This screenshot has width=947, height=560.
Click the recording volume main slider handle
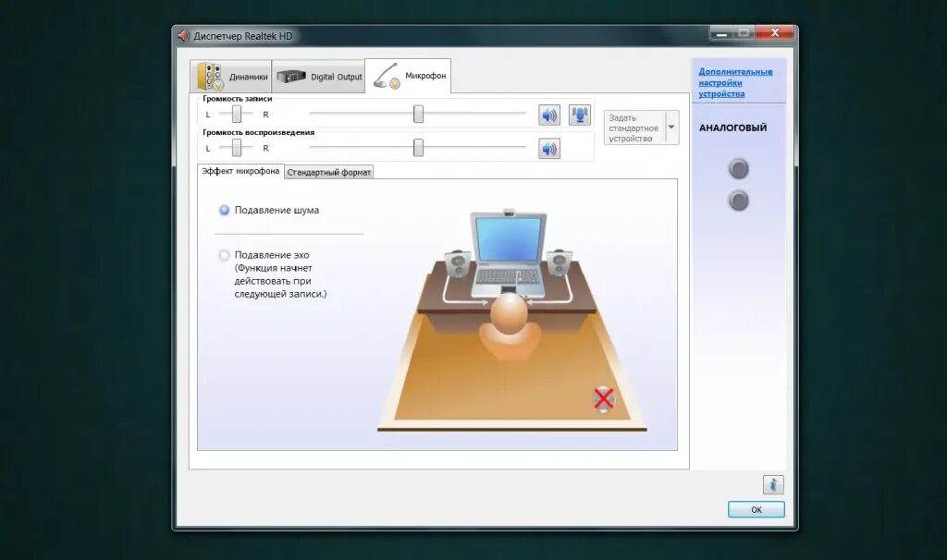[418, 114]
